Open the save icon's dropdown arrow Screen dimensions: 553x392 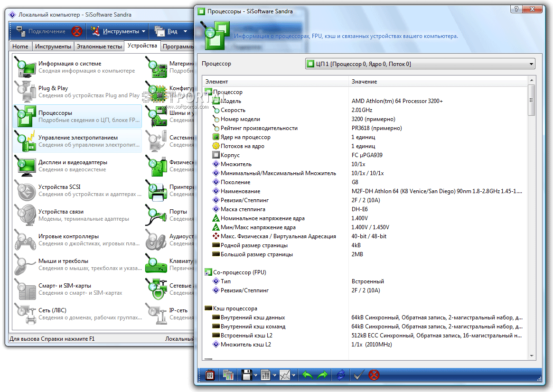coord(256,375)
